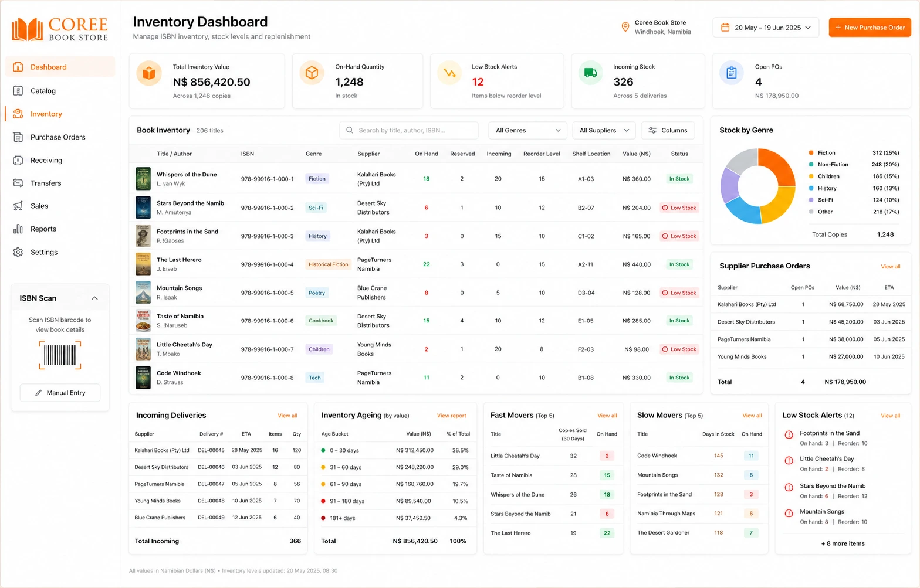Click the orange Fiction legend swatch
This screenshot has width=920, height=588.
click(x=811, y=152)
